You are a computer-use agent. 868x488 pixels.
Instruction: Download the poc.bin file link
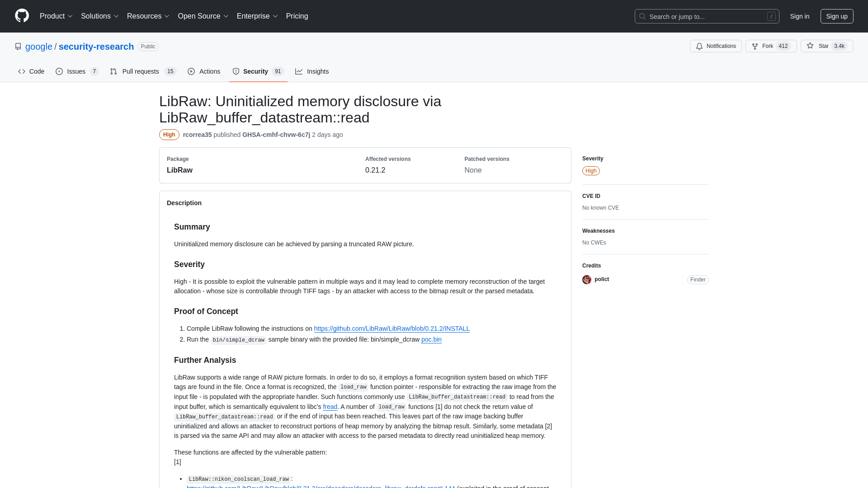(x=431, y=339)
